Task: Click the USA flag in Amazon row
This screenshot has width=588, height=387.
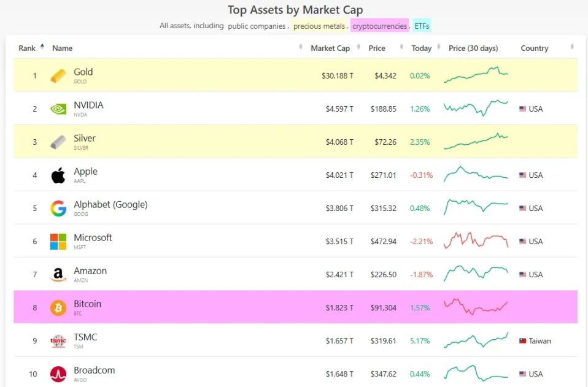Action: pos(523,275)
